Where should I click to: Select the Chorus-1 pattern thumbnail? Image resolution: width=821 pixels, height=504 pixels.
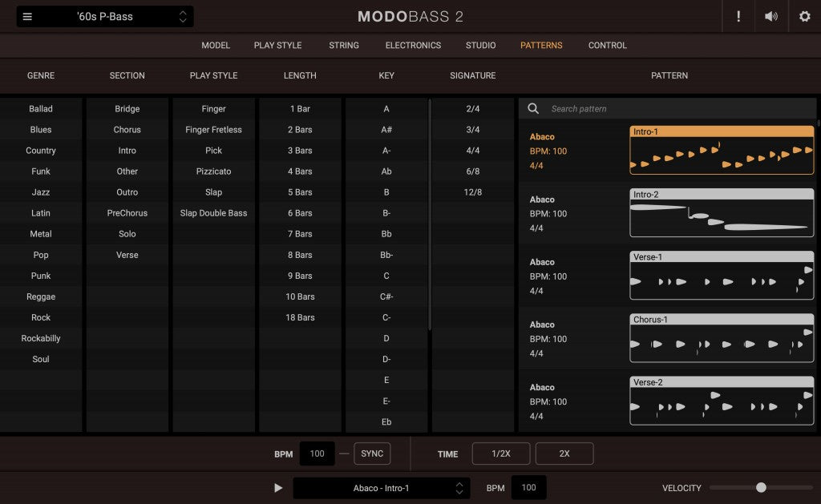721,337
